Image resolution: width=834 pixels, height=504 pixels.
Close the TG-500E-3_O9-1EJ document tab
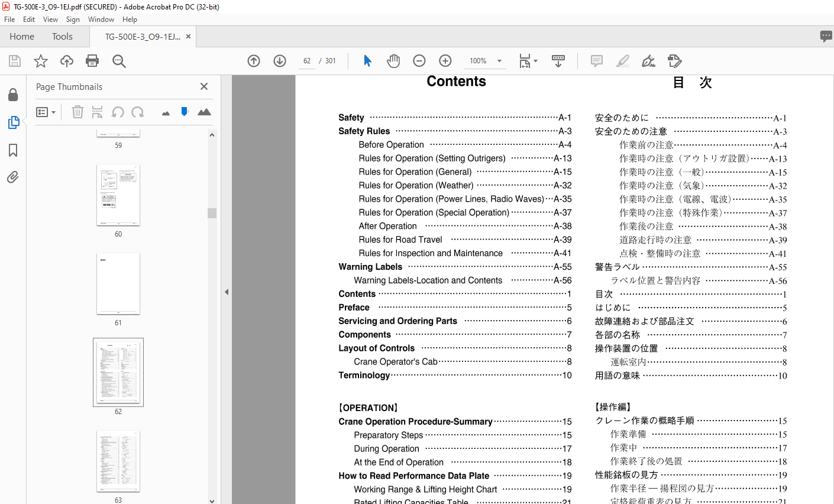(188, 37)
